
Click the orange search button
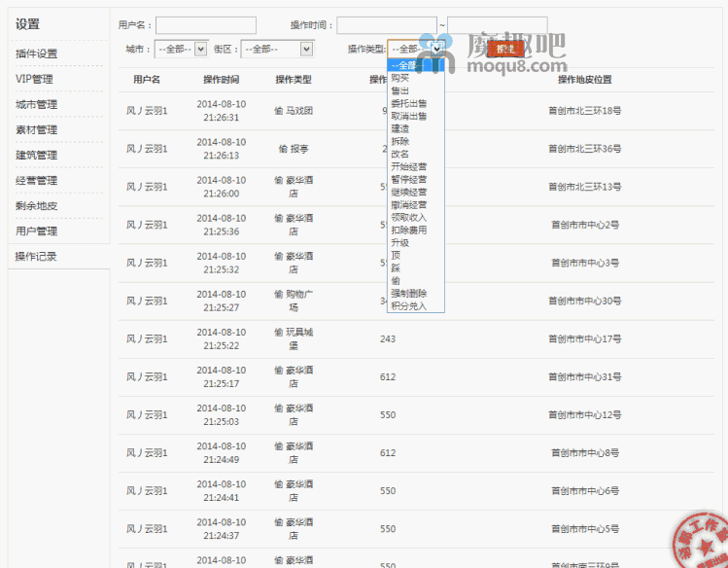[x=505, y=49]
